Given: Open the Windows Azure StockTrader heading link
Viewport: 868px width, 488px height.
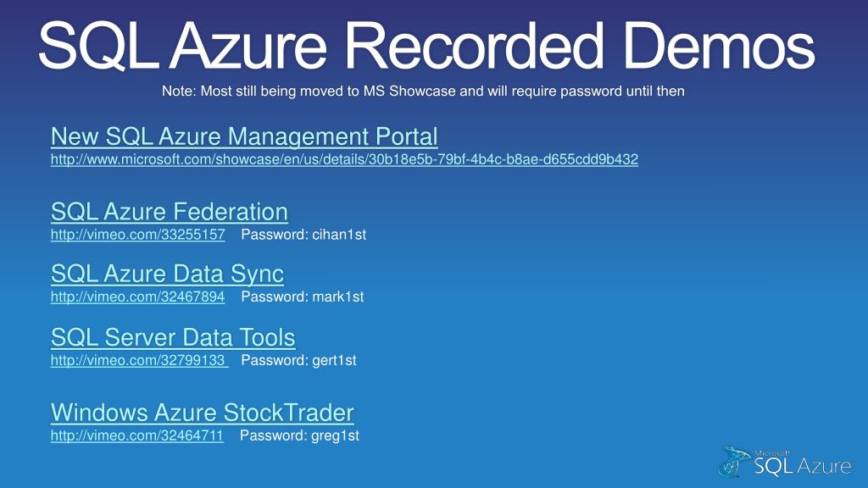Looking at the screenshot, I should point(202,413).
